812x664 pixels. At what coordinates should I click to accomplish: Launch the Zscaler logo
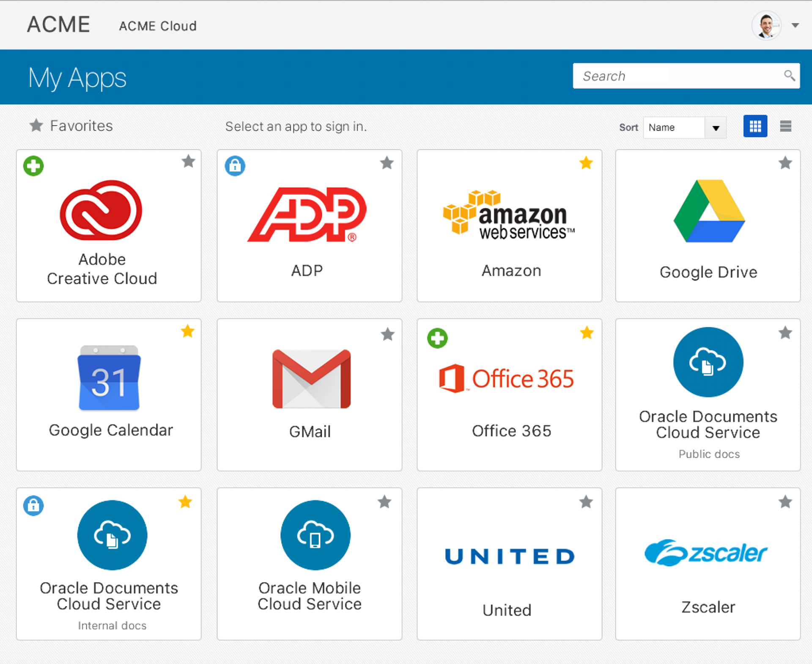[706, 552]
